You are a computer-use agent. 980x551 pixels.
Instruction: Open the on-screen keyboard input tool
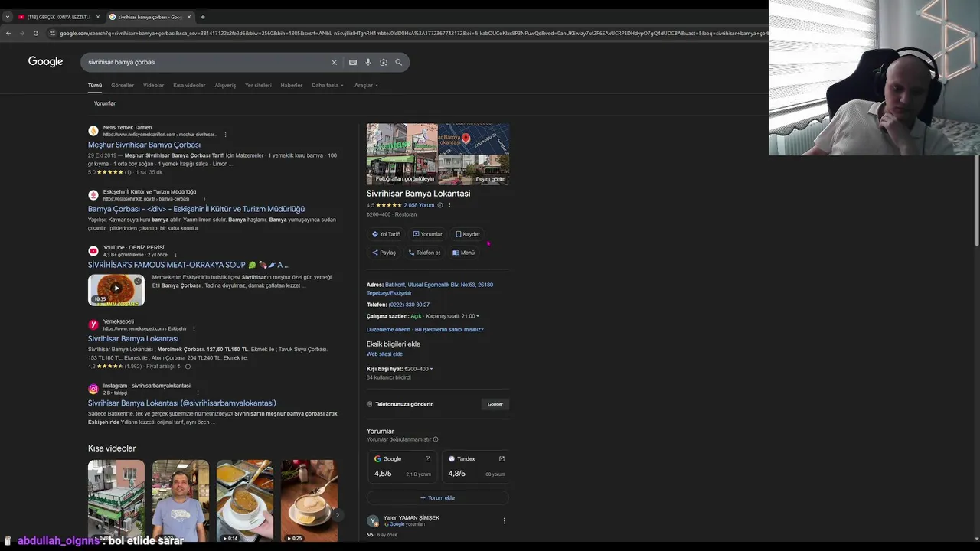pyautogui.click(x=353, y=62)
